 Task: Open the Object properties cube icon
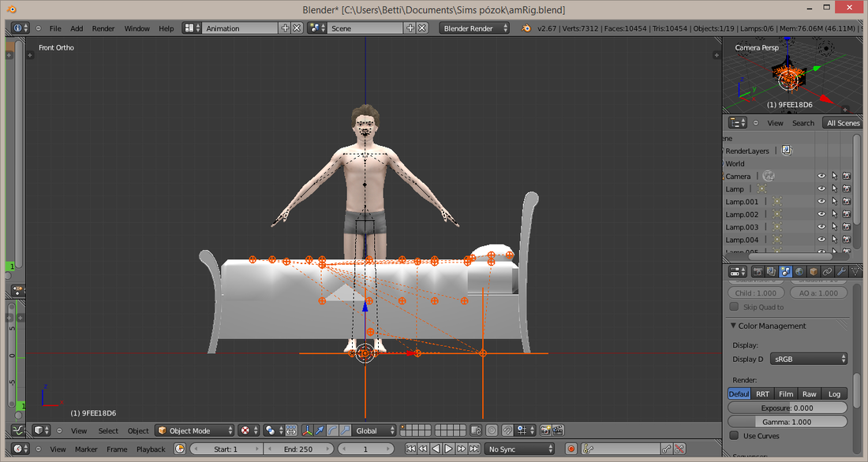point(814,272)
